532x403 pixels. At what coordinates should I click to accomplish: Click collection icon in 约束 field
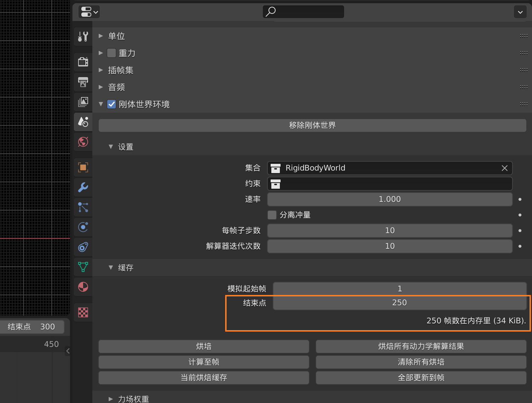[276, 184]
